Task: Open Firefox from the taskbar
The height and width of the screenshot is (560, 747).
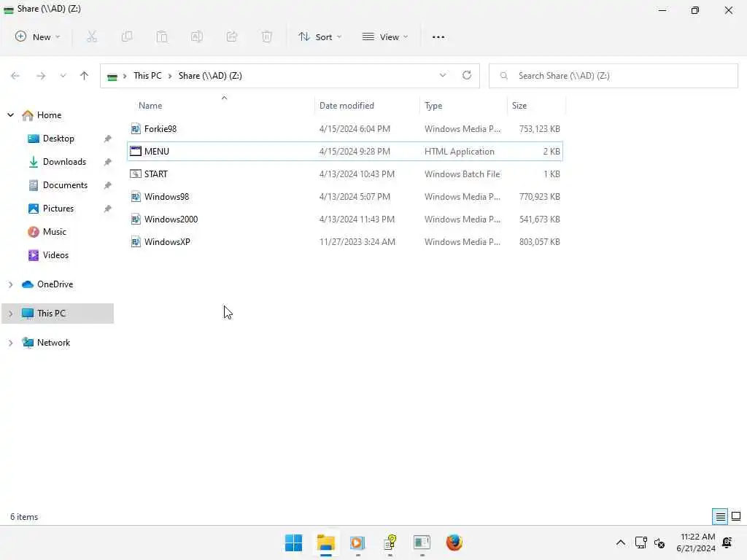Action: coord(454,542)
